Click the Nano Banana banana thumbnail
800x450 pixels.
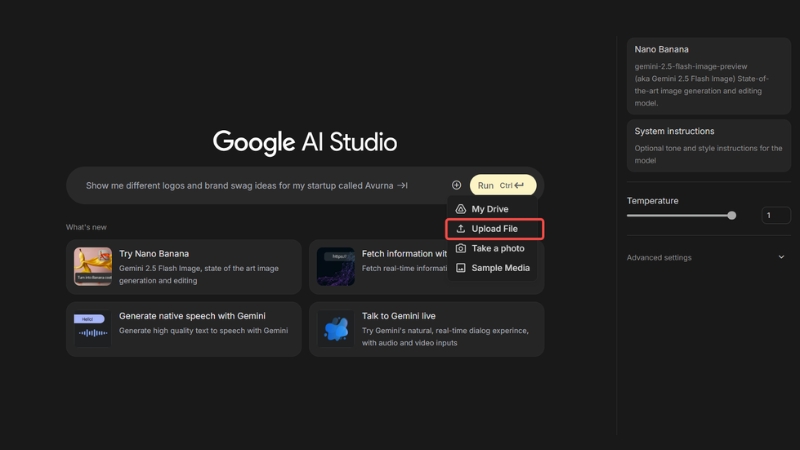pos(93,266)
